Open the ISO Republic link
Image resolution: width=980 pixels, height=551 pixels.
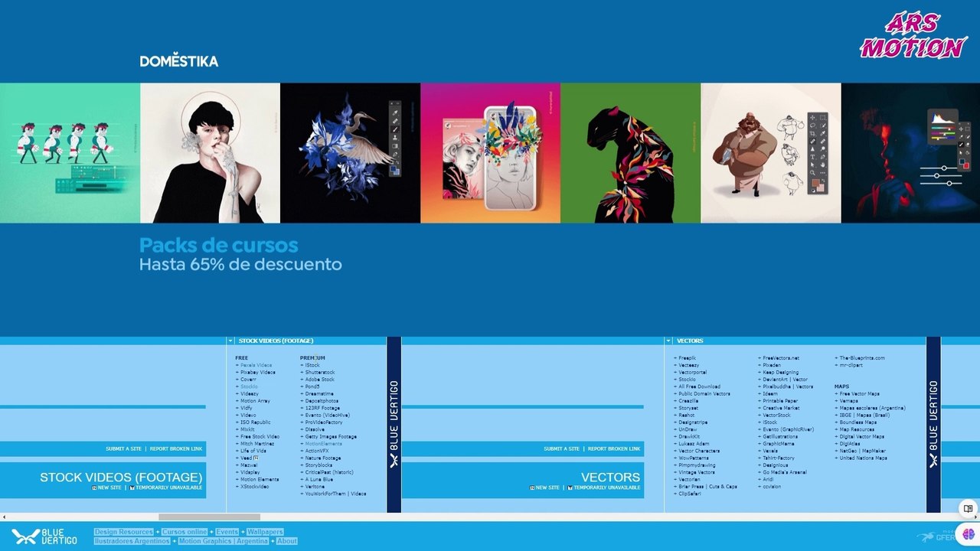click(x=255, y=422)
